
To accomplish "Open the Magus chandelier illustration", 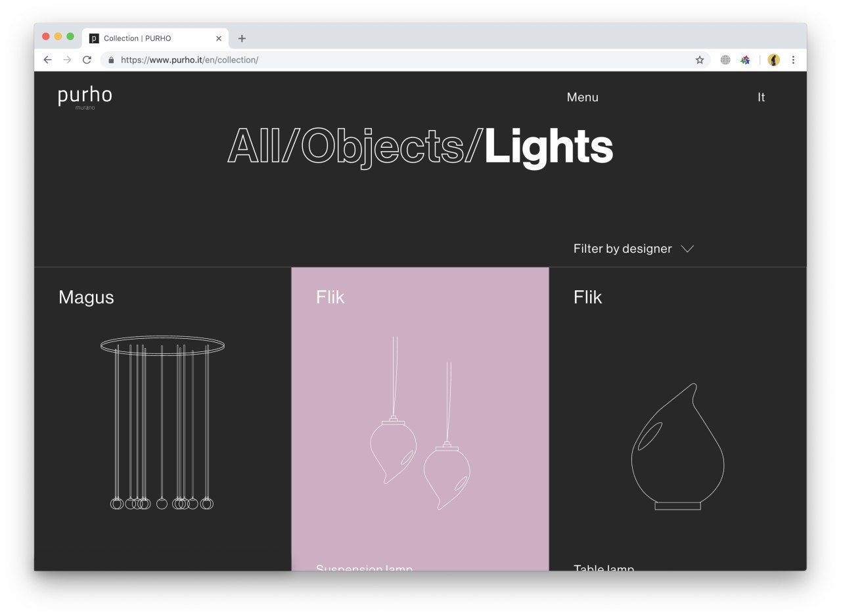I will pos(162,423).
